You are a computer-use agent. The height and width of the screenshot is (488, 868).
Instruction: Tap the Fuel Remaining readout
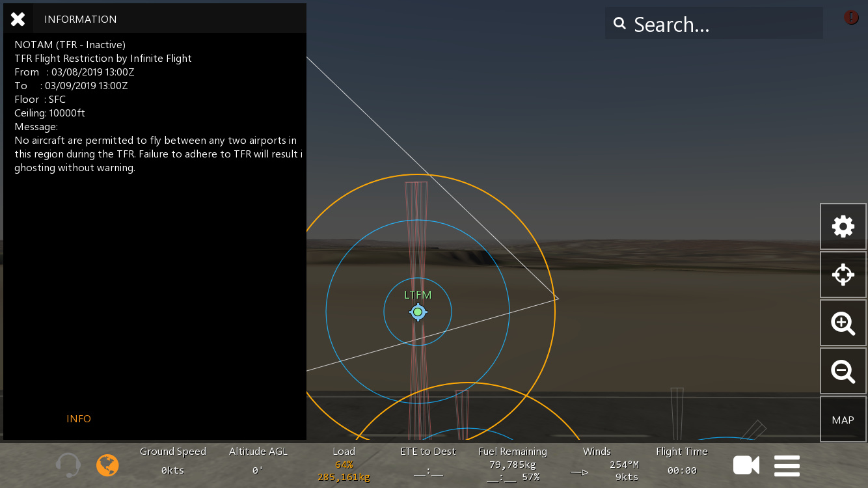click(x=513, y=465)
